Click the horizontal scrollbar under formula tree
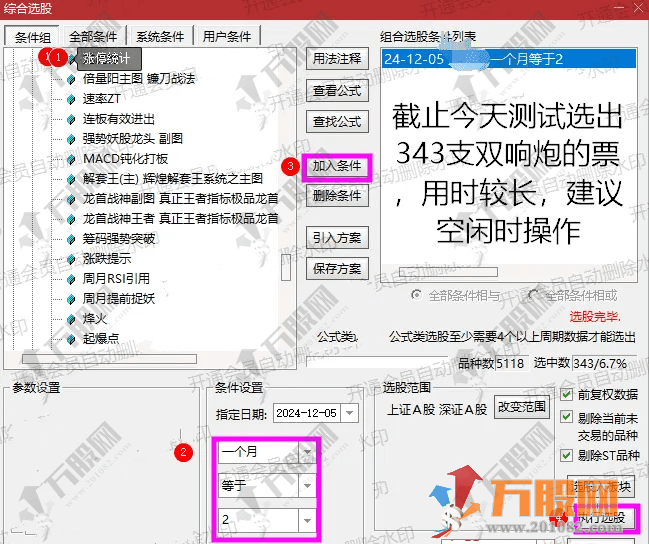 109,359
